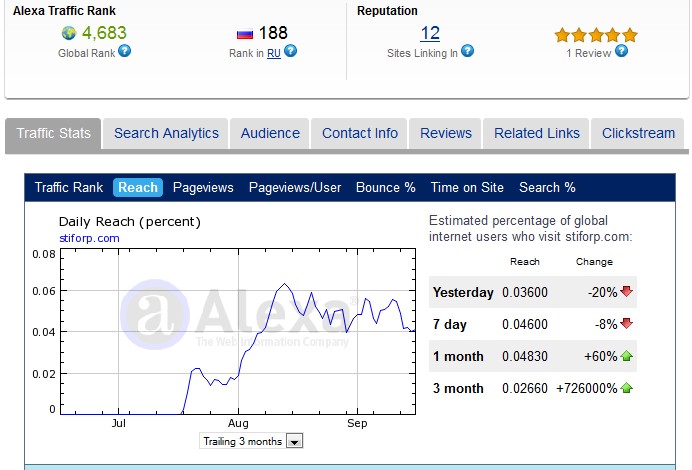
Task: Select the Traffic Rank chart option
Action: (x=69, y=188)
